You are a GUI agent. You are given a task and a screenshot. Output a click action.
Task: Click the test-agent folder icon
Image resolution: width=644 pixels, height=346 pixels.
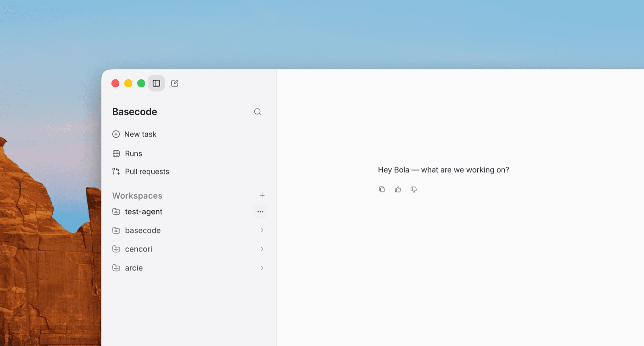[116, 212]
